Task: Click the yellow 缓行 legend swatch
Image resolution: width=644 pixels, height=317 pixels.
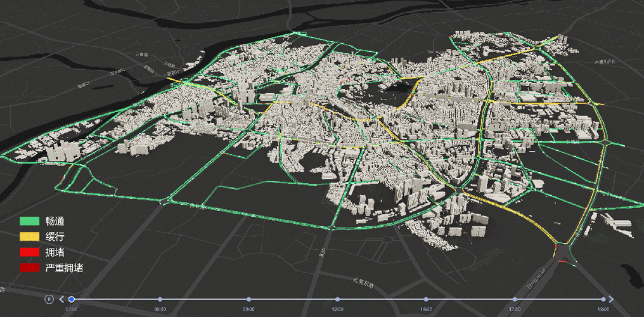Action: [30, 236]
